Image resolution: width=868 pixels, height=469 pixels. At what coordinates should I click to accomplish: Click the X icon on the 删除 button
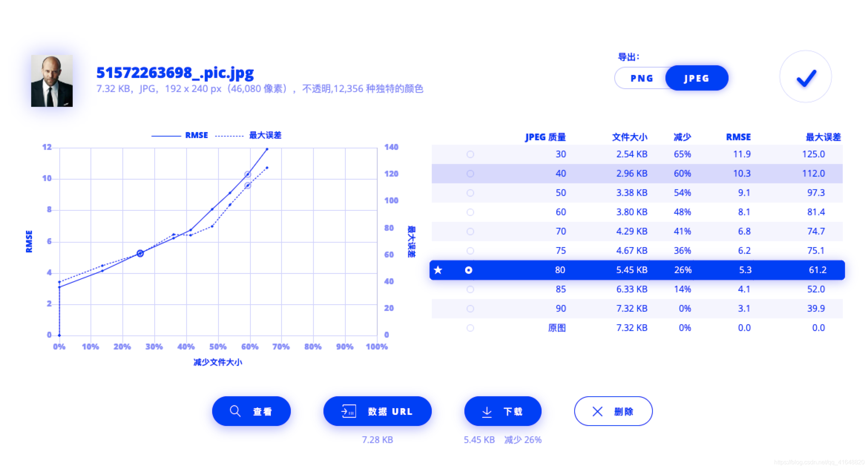pyautogui.click(x=597, y=411)
